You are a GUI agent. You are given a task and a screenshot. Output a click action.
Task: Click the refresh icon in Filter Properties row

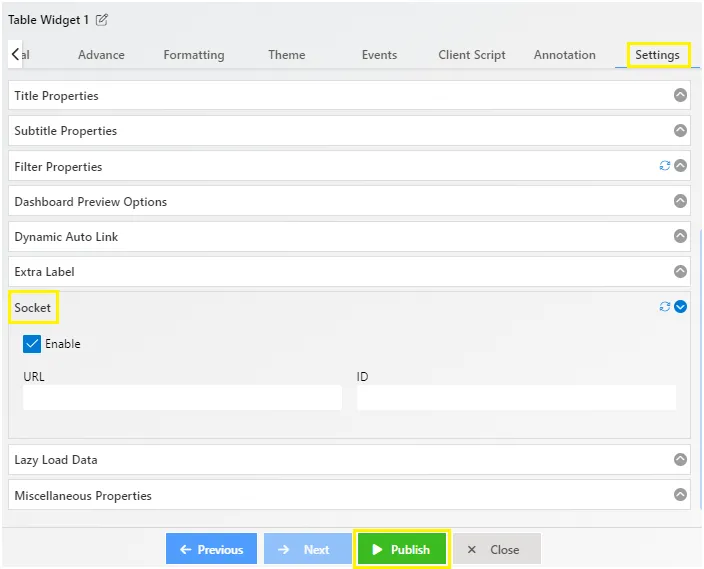665,166
